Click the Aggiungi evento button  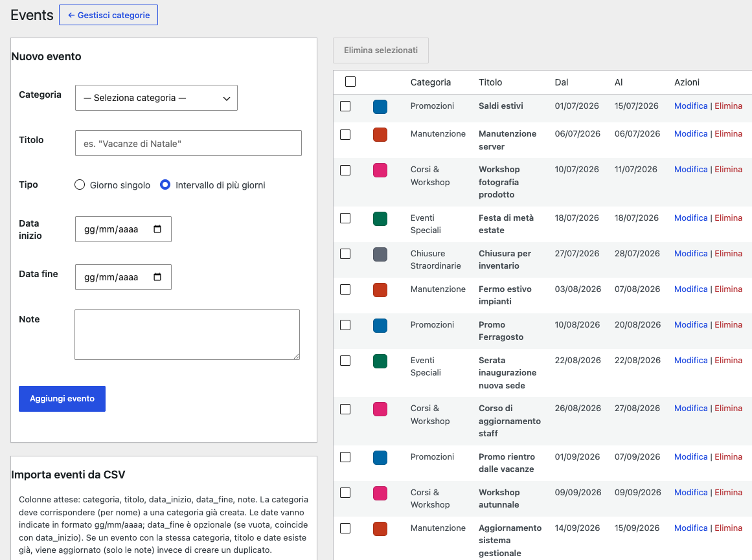[62, 398]
